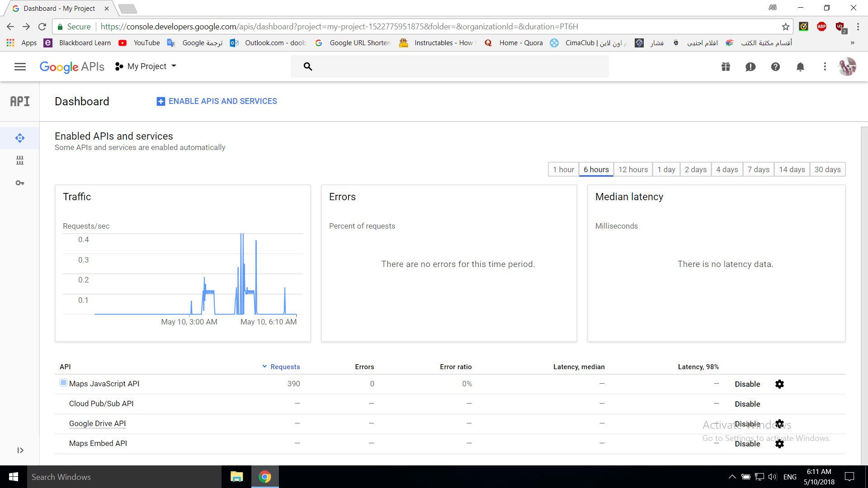The height and width of the screenshot is (488, 868).
Task: Click the Adblock Plus extension icon
Action: (821, 27)
